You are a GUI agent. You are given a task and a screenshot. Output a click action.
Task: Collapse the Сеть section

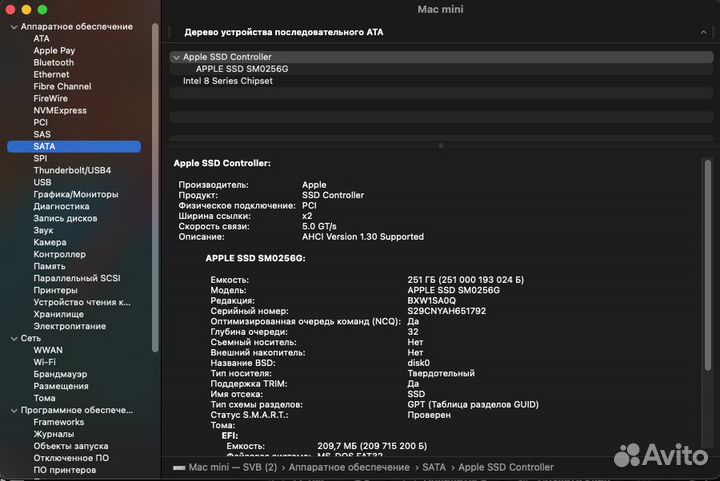click(14, 338)
